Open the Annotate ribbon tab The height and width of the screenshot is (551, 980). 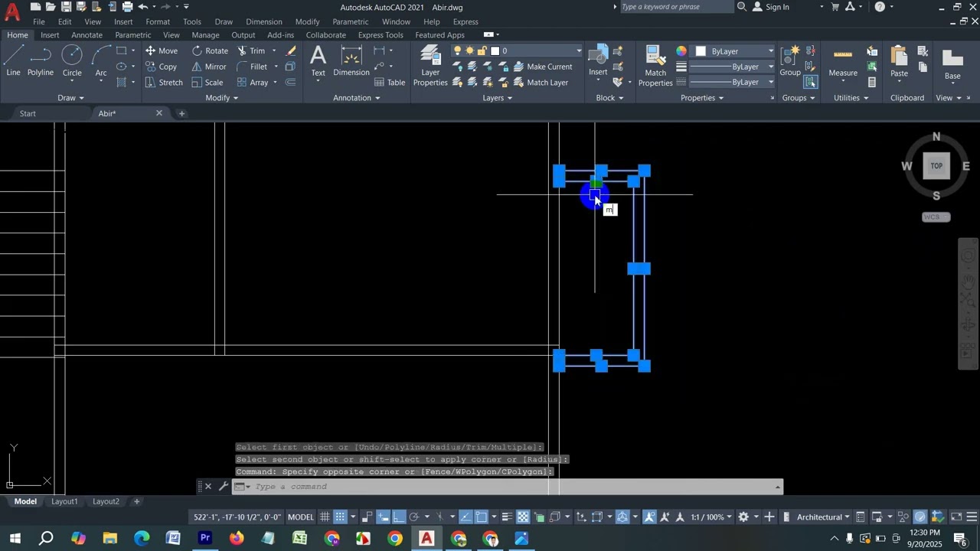click(87, 35)
